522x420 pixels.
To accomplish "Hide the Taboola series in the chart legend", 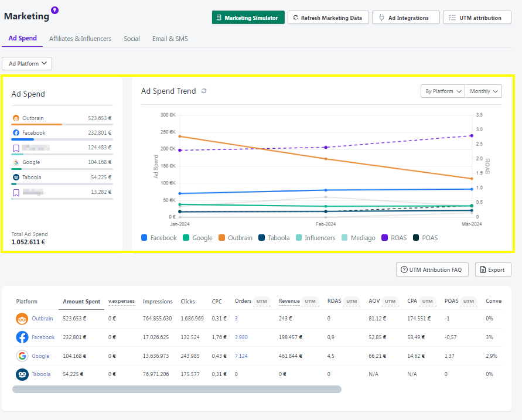I will 274,238.
